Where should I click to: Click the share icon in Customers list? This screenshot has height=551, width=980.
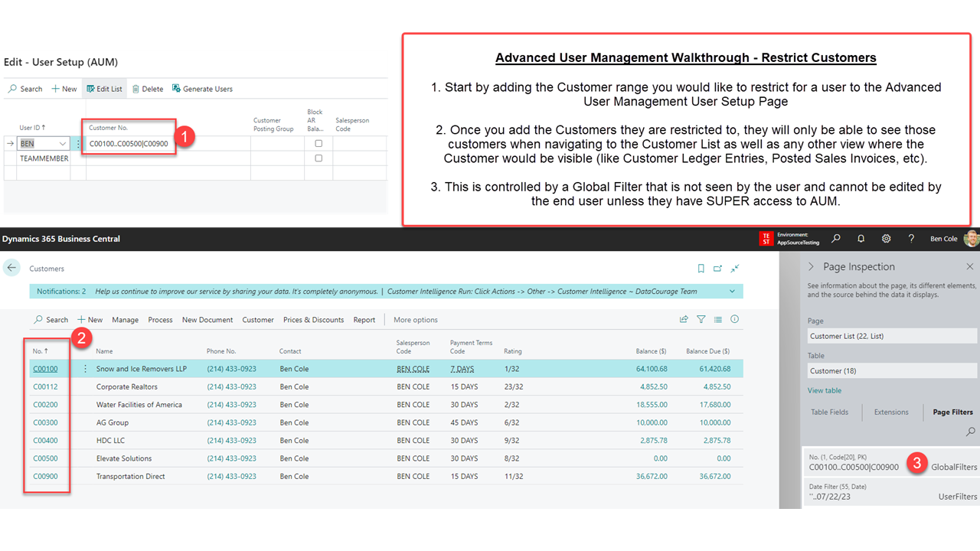[684, 320]
